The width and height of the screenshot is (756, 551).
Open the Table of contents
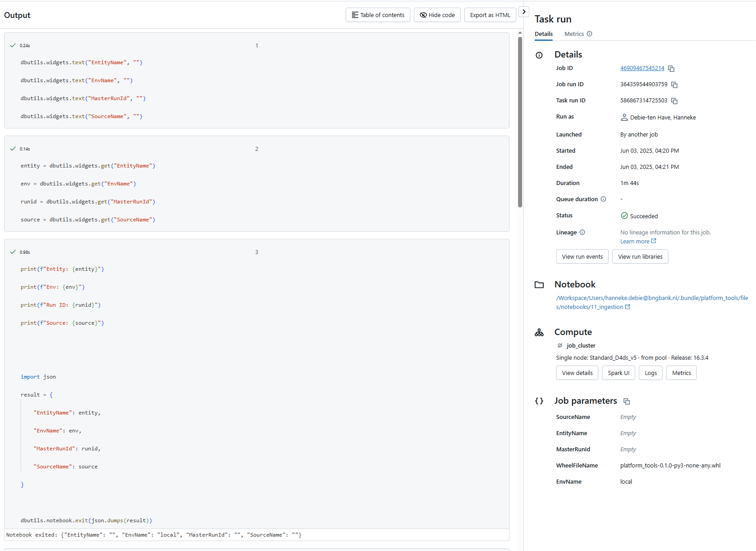pos(378,15)
